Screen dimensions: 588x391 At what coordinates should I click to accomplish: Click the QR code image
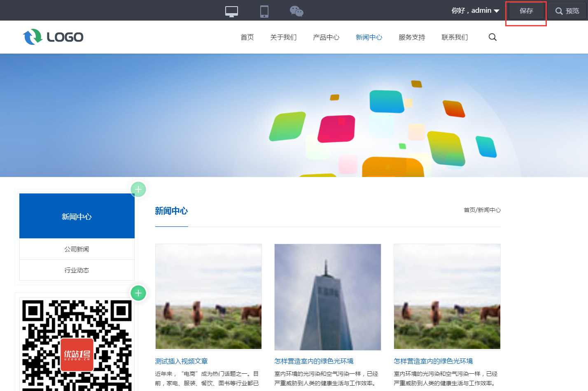pyautogui.click(x=77, y=345)
